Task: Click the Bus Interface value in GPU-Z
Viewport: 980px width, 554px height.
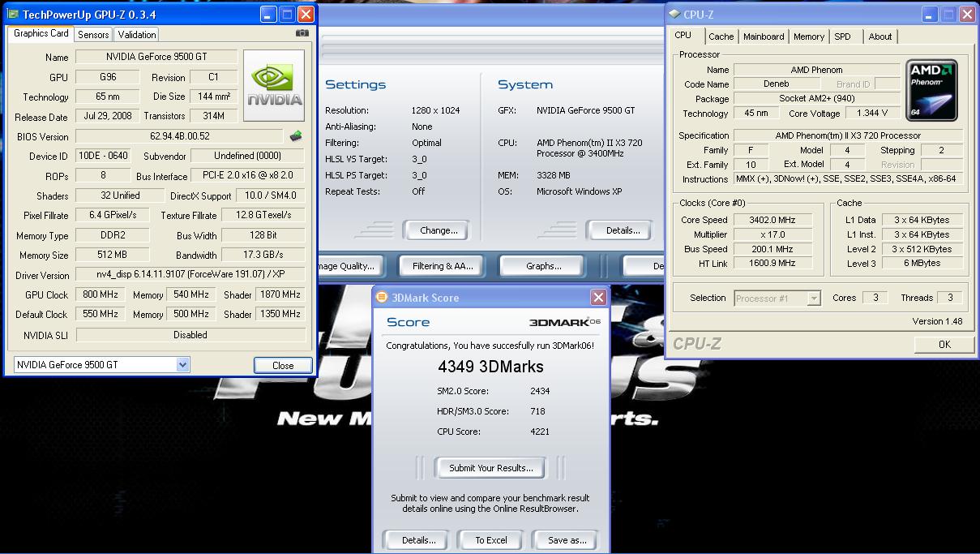Action: click(248, 175)
